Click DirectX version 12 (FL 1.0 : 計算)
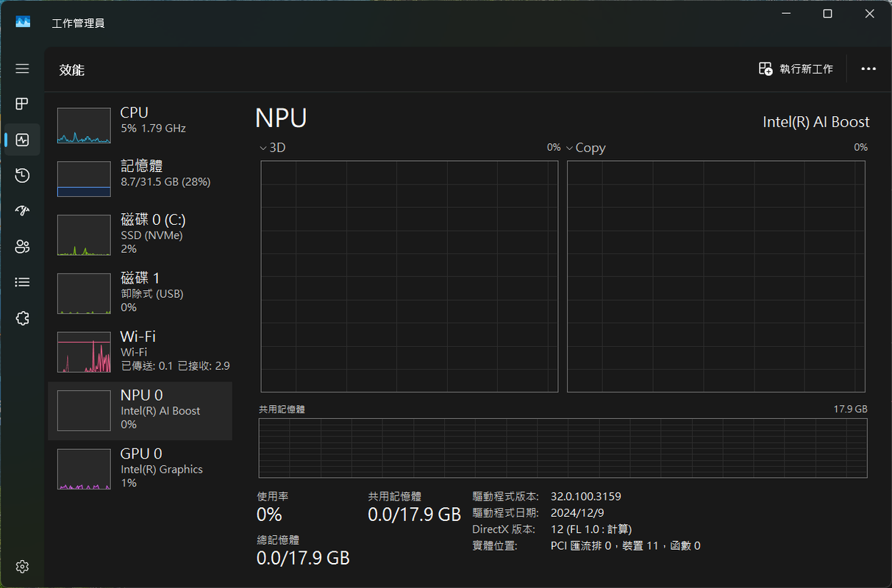Viewport: 892px width, 588px height. 591,529
